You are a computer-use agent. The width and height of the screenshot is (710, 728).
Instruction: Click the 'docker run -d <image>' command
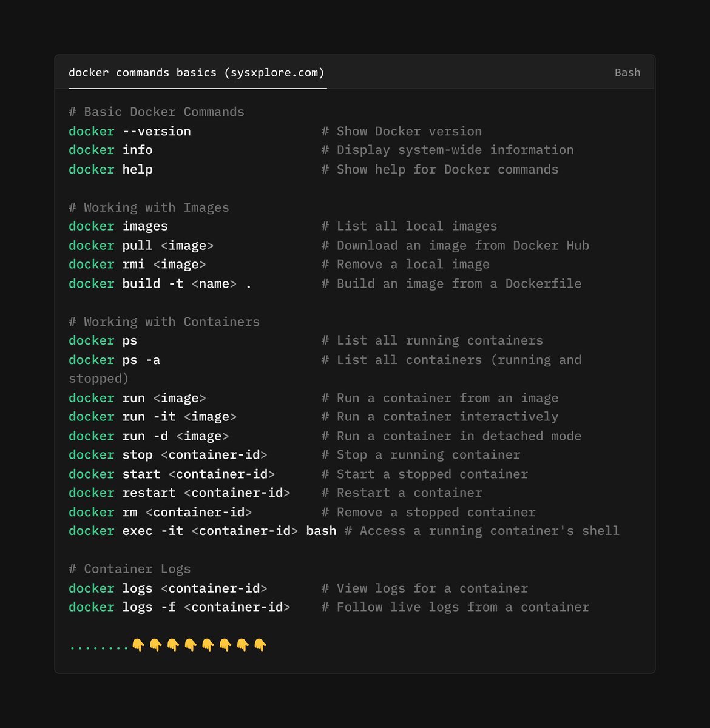tap(149, 436)
